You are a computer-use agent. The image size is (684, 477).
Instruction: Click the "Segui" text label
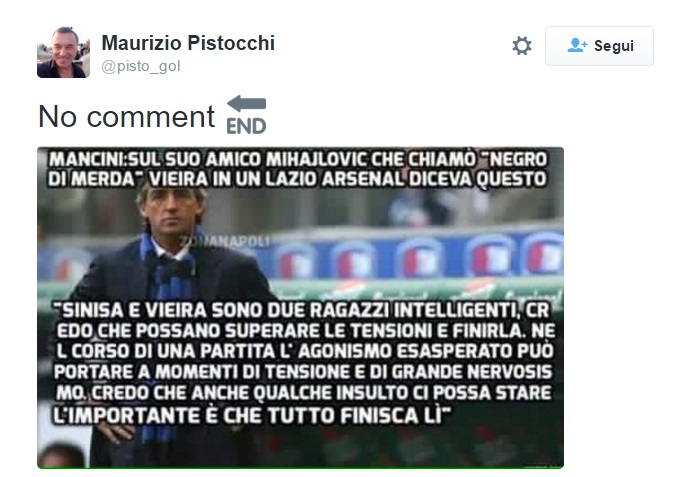614,46
